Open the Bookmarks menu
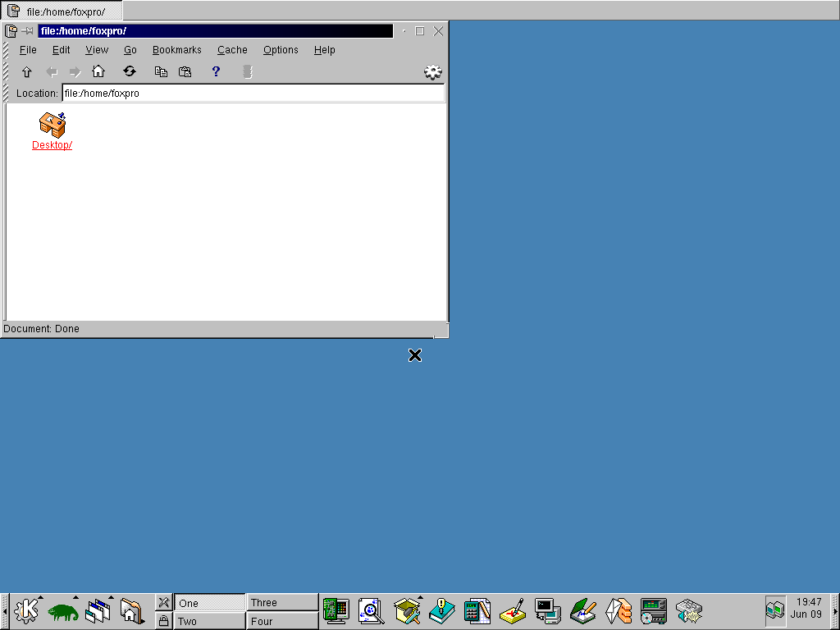840x630 pixels. click(x=176, y=50)
